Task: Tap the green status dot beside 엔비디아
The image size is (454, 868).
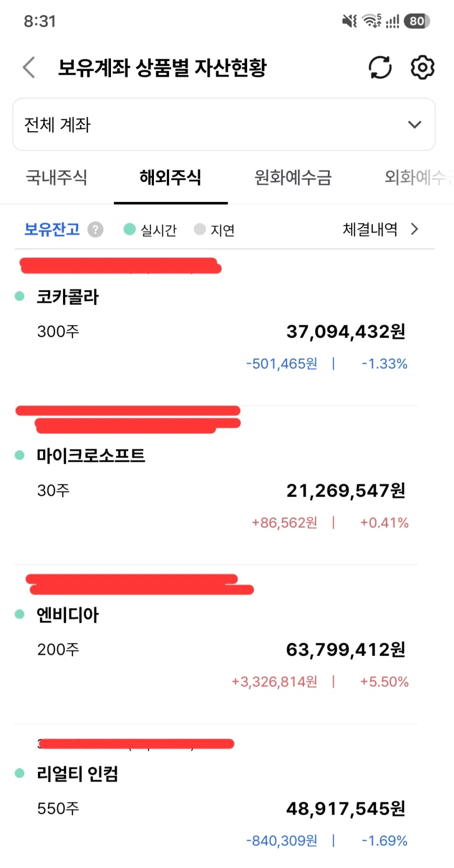Action: [20, 614]
